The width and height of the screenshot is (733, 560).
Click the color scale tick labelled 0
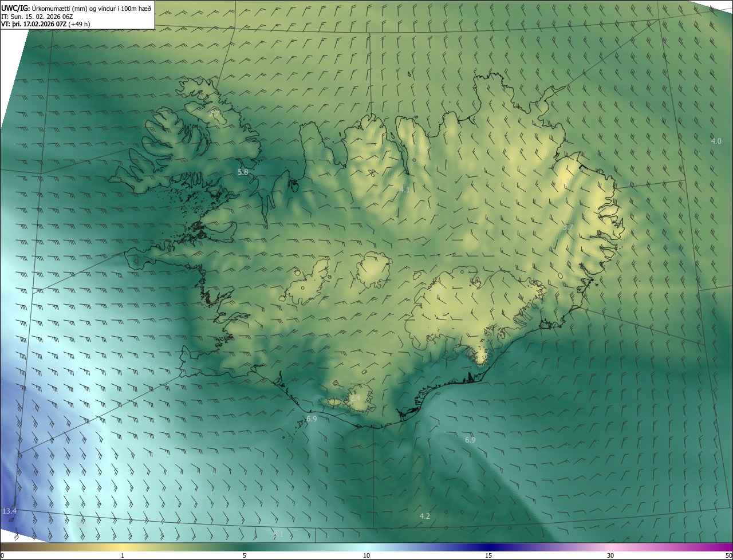click(2, 555)
